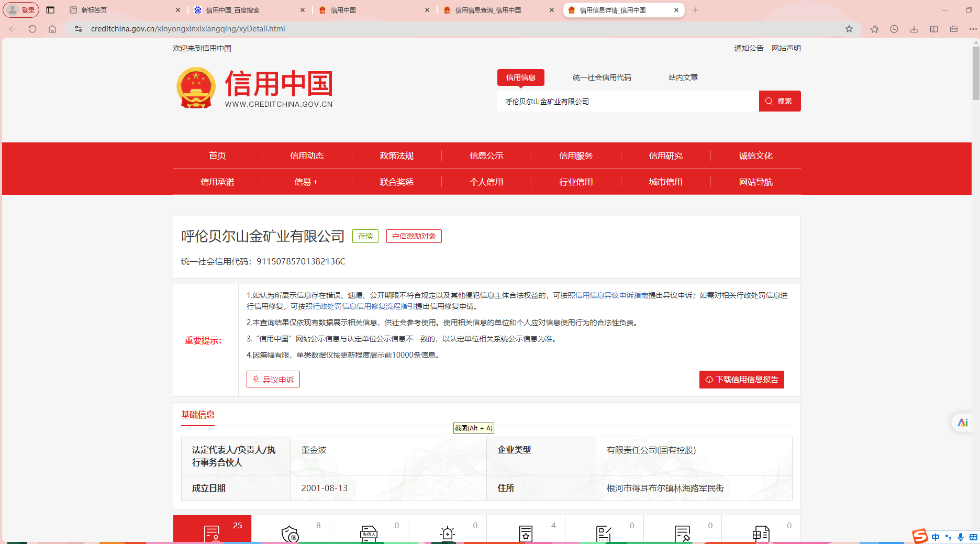Select the 统一社会信用代码 search tab

click(x=602, y=78)
